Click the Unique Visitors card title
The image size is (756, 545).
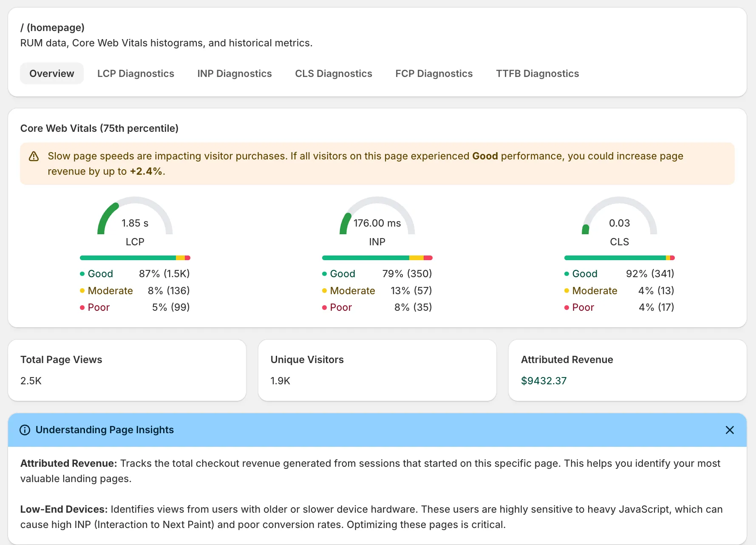pyautogui.click(x=307, y=360)
